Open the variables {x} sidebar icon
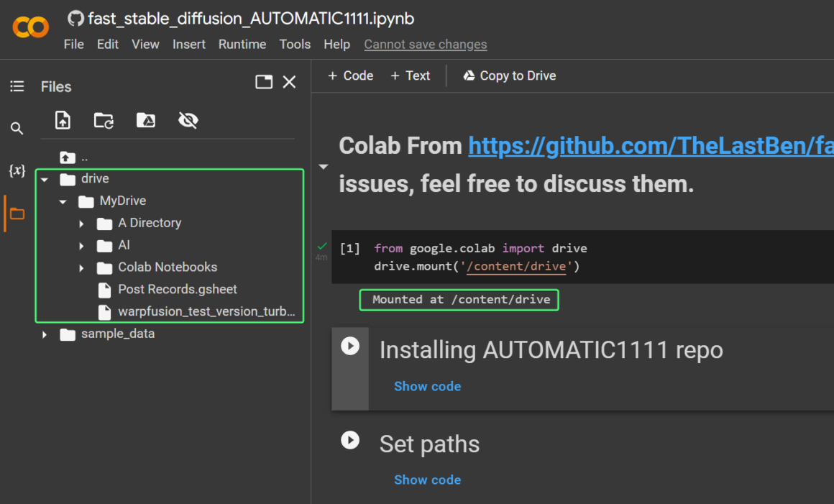Viewport: 834px width, 504px height. (x=17, y=170)
